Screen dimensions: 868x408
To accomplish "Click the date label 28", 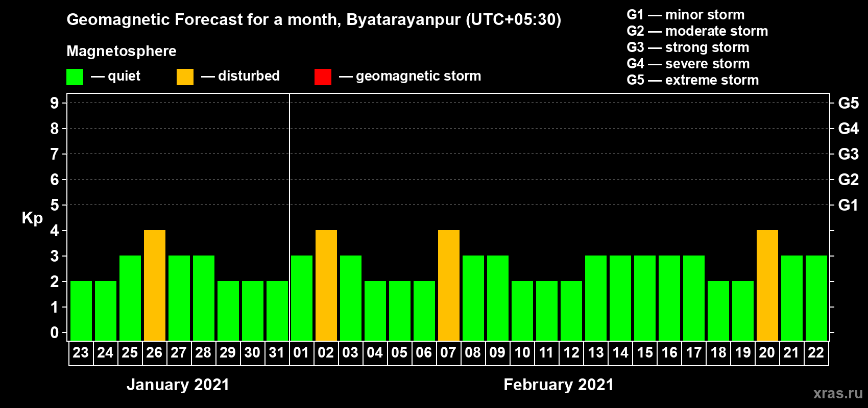I will [203, 352].
